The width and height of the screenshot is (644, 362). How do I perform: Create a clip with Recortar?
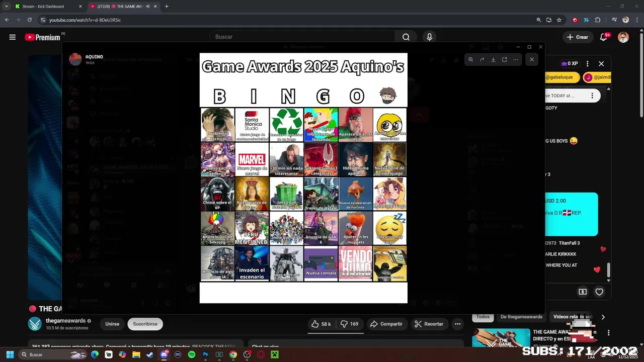point(429,324)
